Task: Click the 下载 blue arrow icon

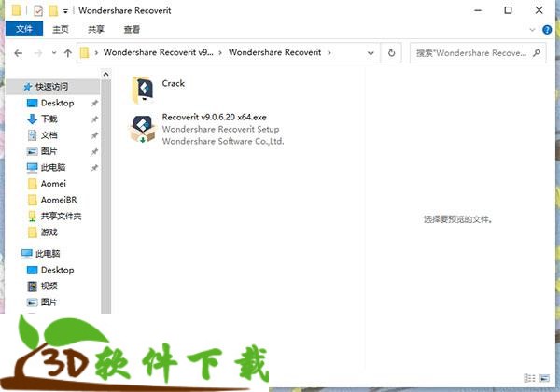Action: pyautogui.click(x=32, y=119)
